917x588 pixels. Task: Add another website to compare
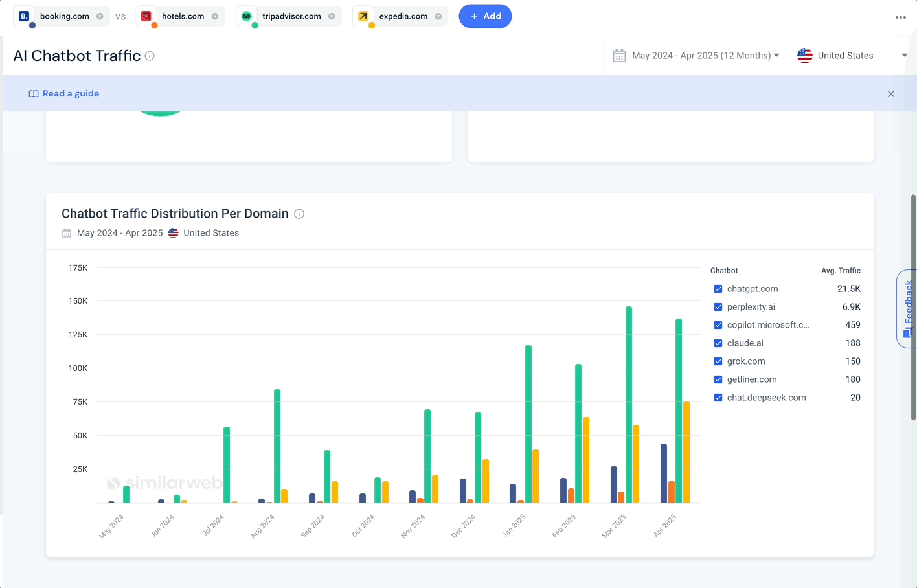click(x=485, y=16)
